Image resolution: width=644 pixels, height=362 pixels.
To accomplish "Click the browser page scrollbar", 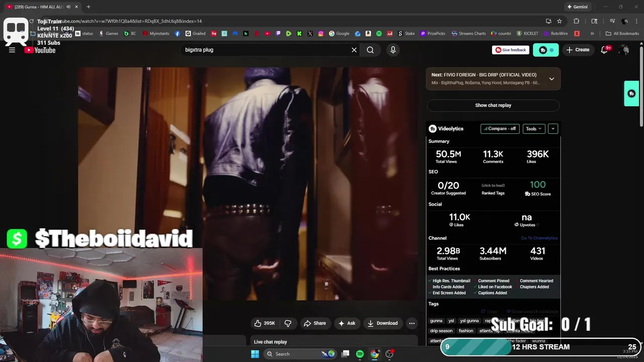I will pyautogui.click(x=641, y=85).
